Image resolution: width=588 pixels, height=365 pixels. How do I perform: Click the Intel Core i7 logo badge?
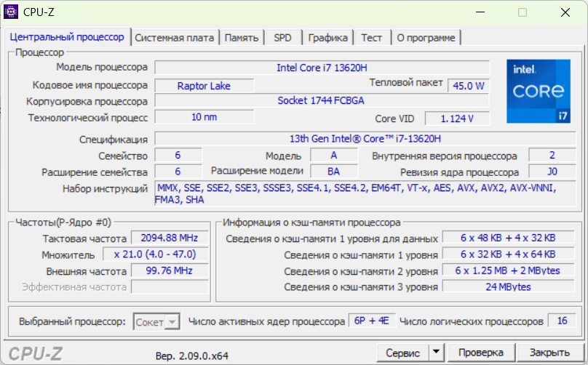point(539,91)
